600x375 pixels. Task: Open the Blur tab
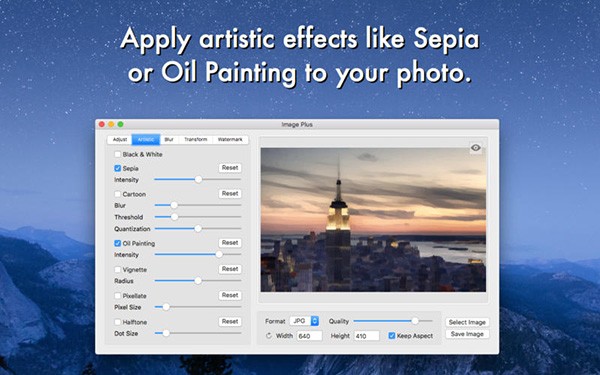pos(169,140)
